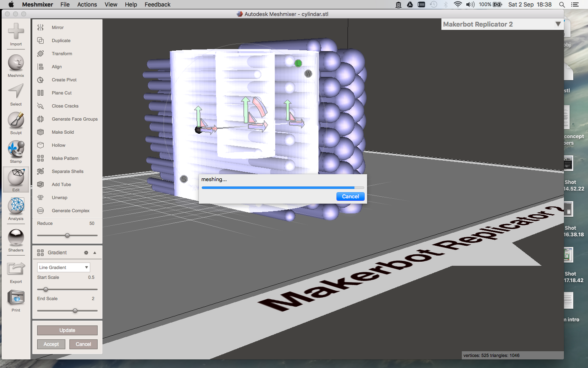Screen dimensions: 588x368
Task: Open the Notification Center icon
Action: point(575,4)
